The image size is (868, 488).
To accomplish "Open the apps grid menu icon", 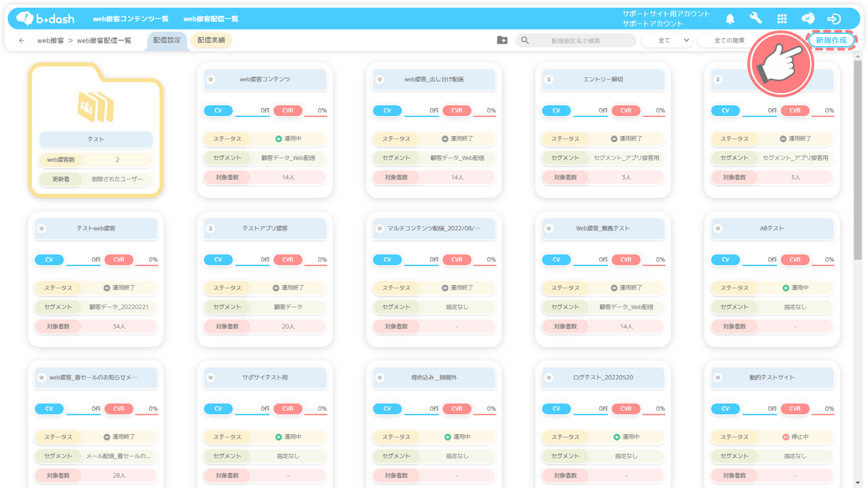I will click(x=782, y=19).
